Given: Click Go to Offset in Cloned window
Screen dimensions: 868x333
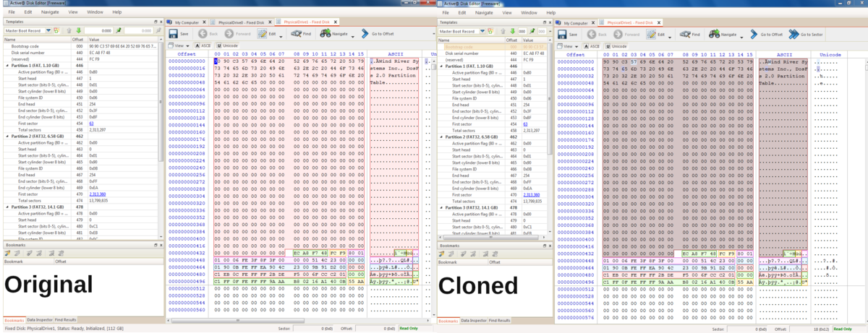Looking at the screenshot, I should [766, 34].
